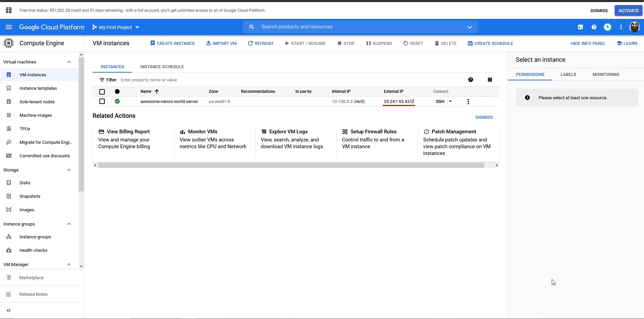Click the Filter funnel icon
Screen dimensions: 644x319
102,80
